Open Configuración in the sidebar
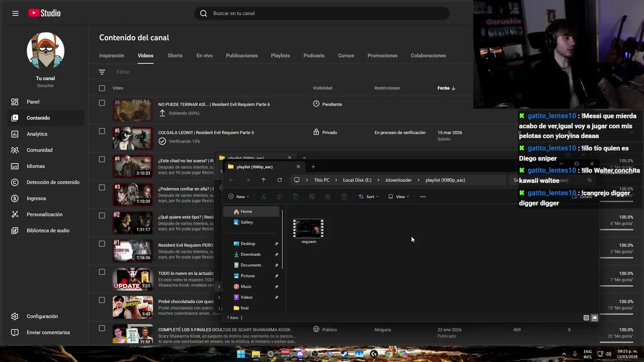Screen dimensions: 644x362 coord(42,316)
